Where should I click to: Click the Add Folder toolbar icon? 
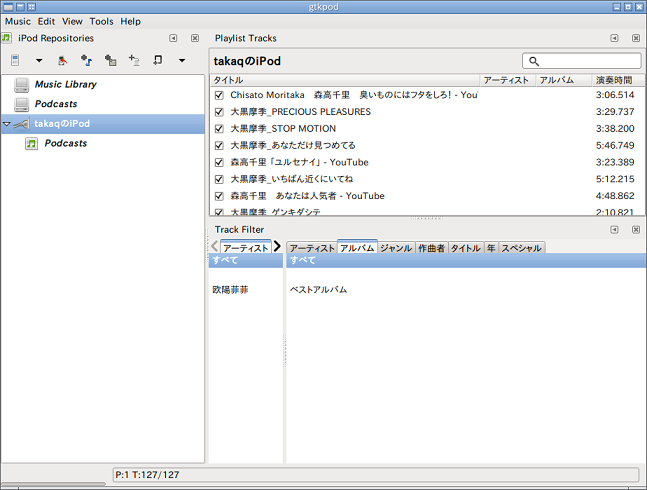click(x=110, y=61)
